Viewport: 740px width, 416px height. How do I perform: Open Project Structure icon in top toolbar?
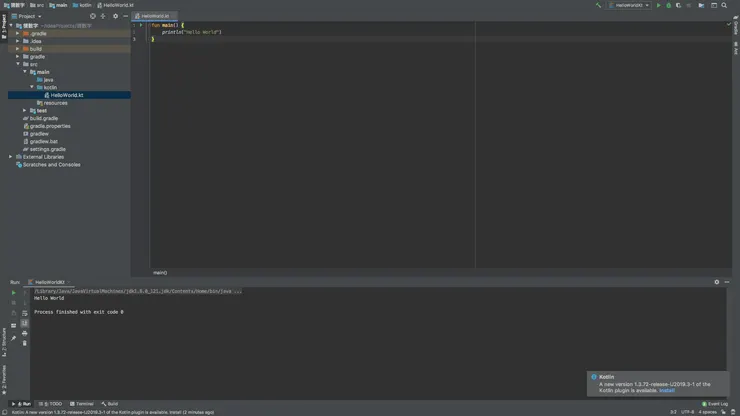(701, 5)
